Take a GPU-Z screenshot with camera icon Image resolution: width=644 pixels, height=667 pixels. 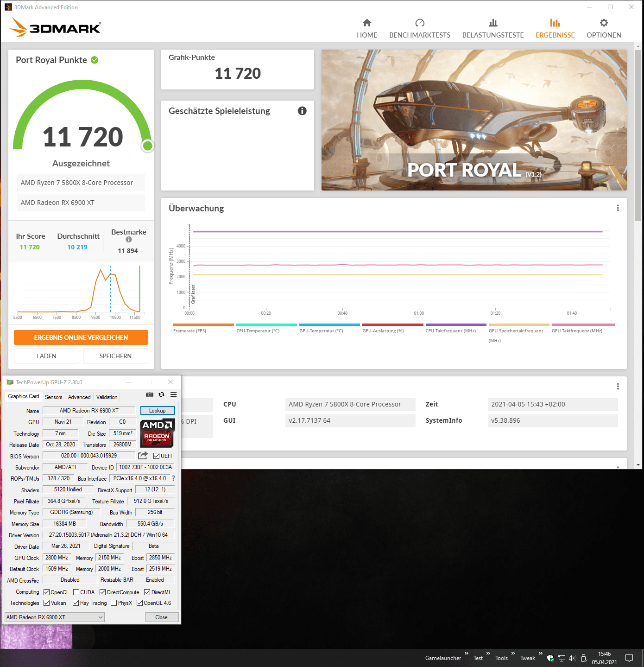point(150,394)
